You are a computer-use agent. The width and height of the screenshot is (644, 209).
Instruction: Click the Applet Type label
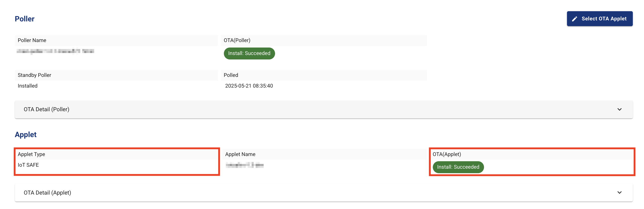coord(31,154)
